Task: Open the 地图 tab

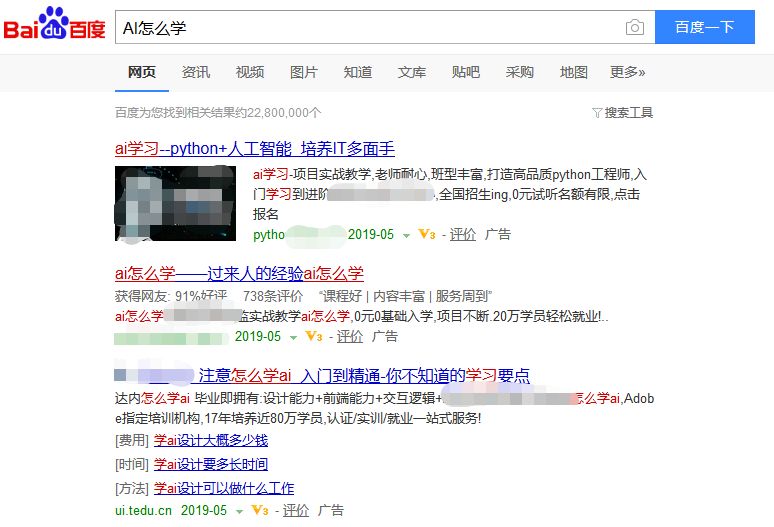Action: 574,72
